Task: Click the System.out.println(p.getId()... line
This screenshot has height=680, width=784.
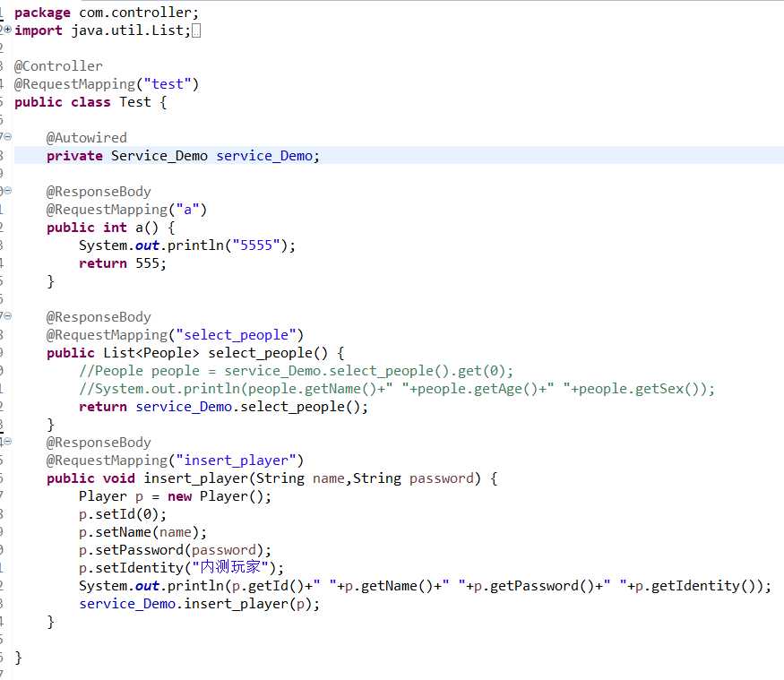Action: pos(425,586)
